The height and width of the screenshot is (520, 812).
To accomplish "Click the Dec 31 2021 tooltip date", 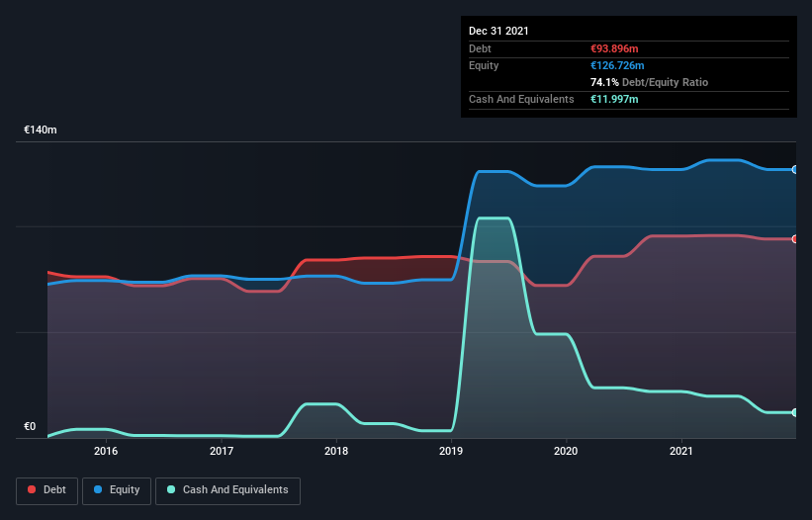I will tap(498, 31).
